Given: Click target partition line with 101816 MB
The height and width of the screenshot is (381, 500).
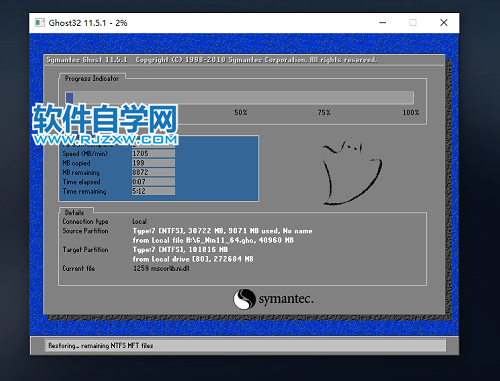Looking at the screenshot, I should 180,249.
